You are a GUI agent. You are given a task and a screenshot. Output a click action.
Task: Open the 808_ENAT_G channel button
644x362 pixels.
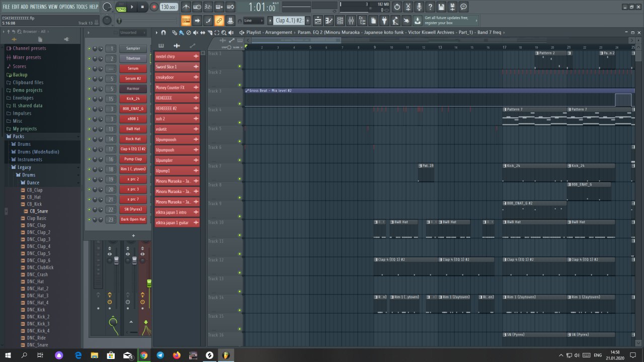point(133,109)
